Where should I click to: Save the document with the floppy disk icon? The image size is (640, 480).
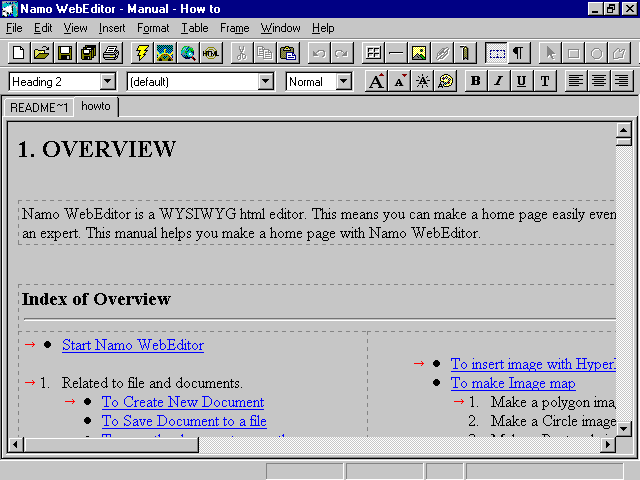64,53
